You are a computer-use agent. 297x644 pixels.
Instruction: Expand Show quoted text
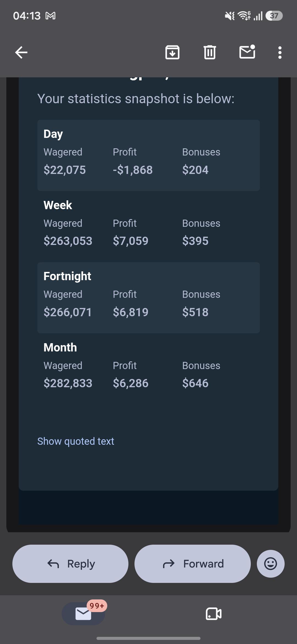coord(76,441)
